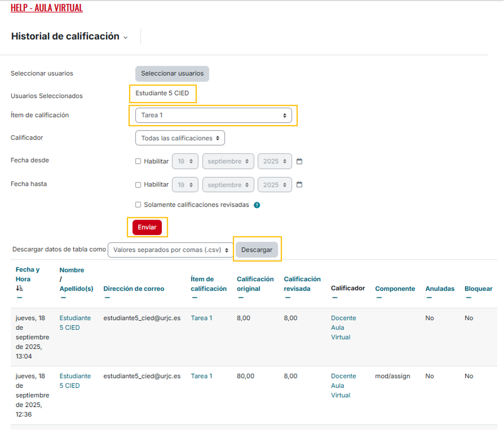Hide the Anuladas column
The image size is (504, 430).
tap(429, 298)
